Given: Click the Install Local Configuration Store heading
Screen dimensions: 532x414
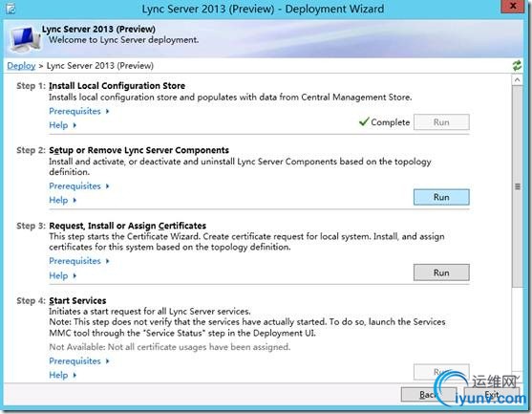Looking at the screenshot, I should click(x=117, y=86).
